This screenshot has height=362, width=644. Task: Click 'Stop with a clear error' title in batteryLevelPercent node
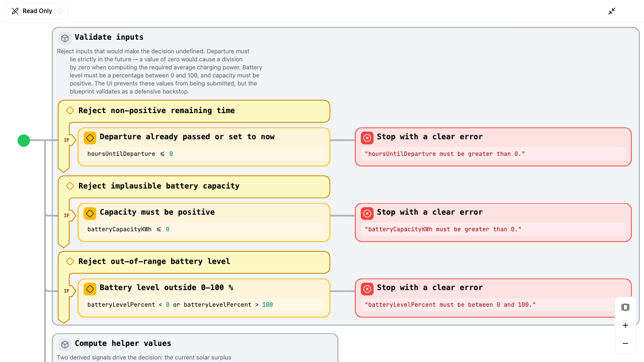tap(430, 288)
